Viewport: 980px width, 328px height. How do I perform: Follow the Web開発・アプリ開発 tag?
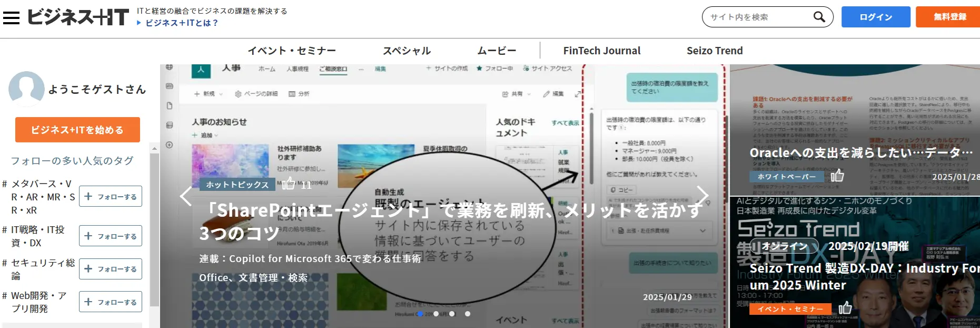pos(111,302)
